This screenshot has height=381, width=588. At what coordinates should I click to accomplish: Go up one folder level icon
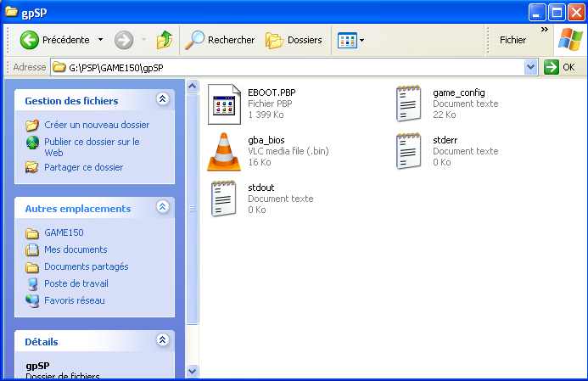(165, 40)
